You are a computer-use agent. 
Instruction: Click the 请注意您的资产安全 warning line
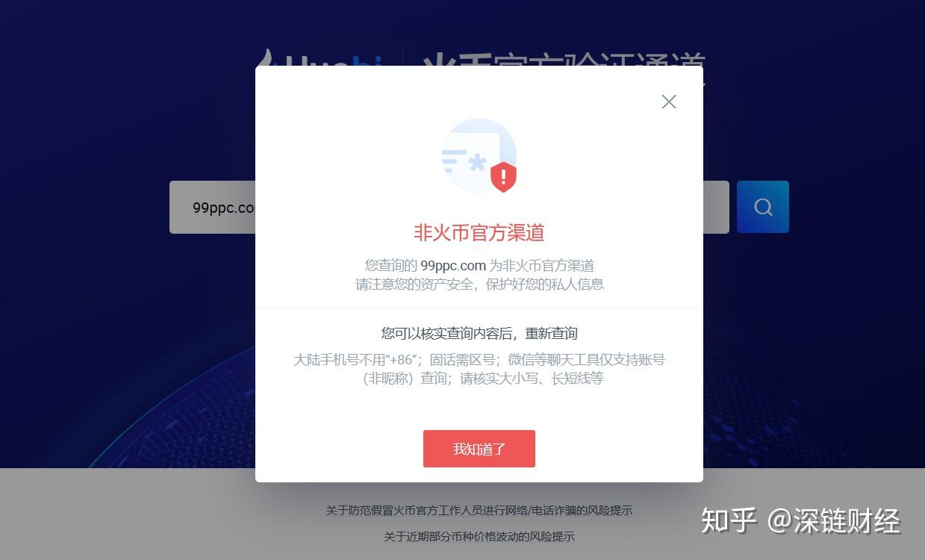click(x=479, y=284)
